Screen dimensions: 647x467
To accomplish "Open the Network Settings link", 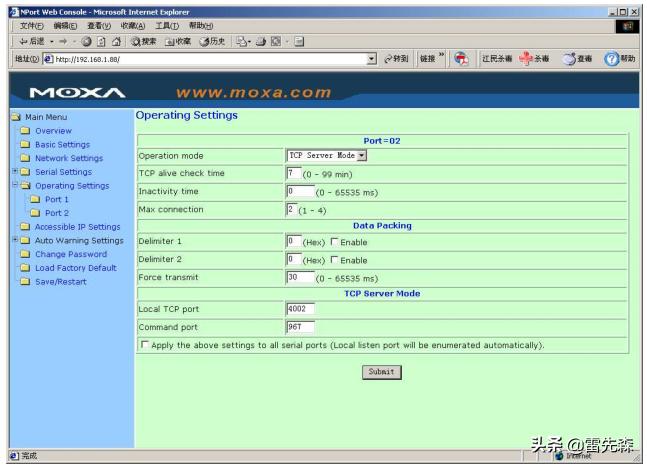I will coord(68,158).
